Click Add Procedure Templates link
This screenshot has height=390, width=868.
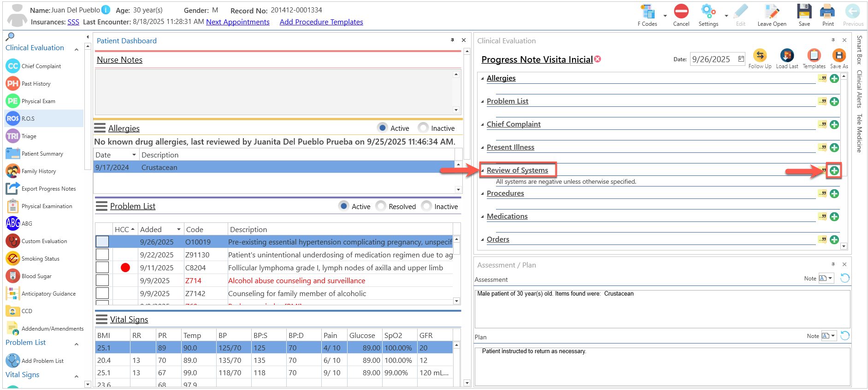click(x=321, y=22)
